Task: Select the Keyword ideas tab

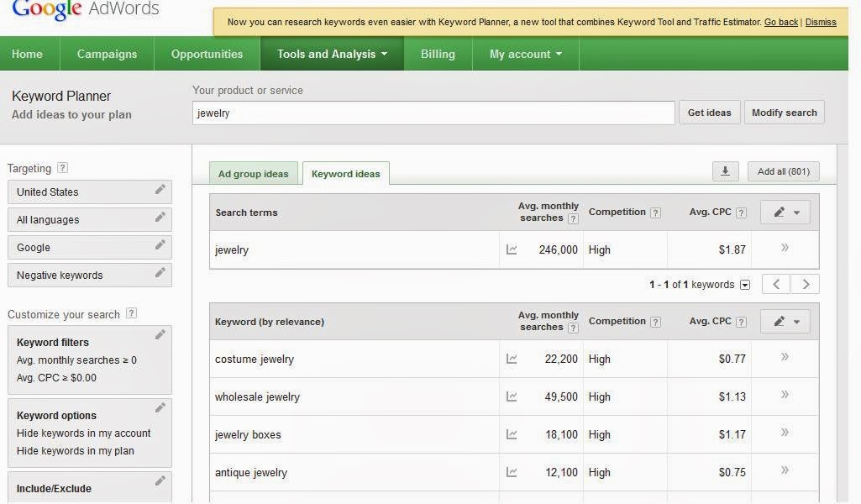Action: 346,174
